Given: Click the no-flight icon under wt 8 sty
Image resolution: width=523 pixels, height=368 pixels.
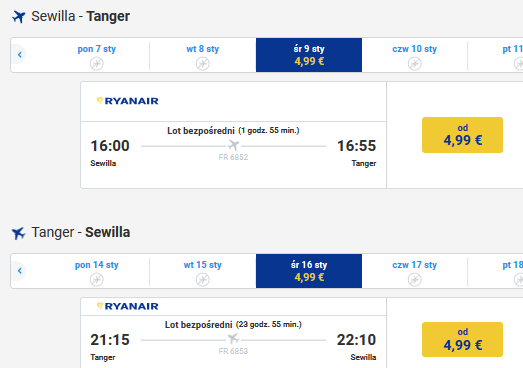Looking at the screenshot, I should pos(202,63).
